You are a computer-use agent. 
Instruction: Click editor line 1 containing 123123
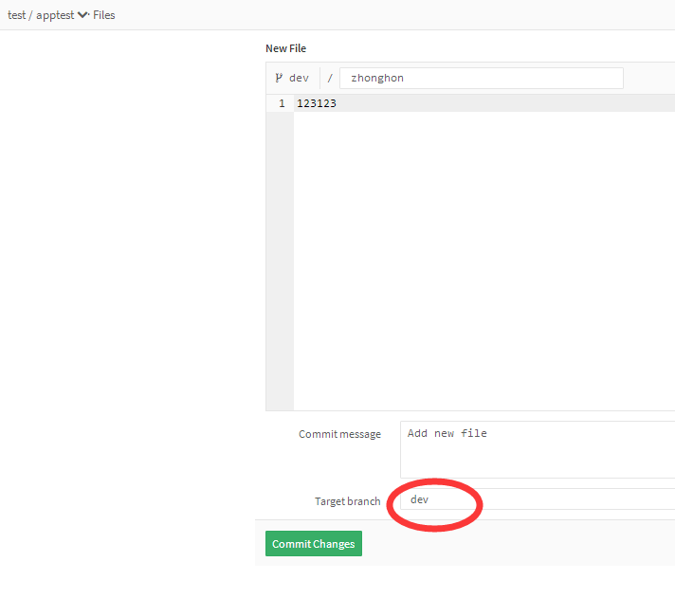point(484,103)
